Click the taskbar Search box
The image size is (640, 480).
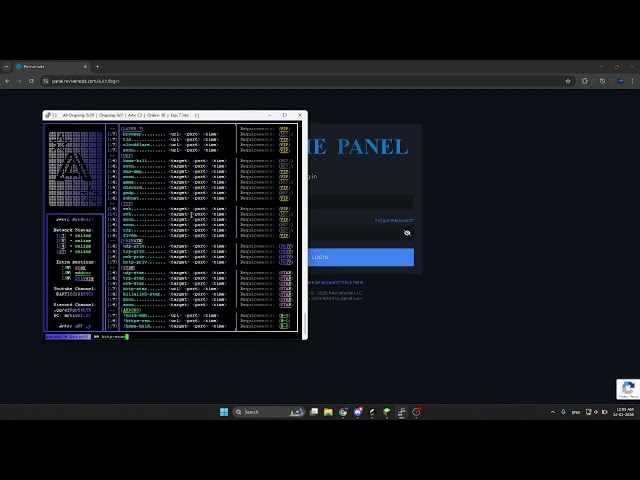269,412
